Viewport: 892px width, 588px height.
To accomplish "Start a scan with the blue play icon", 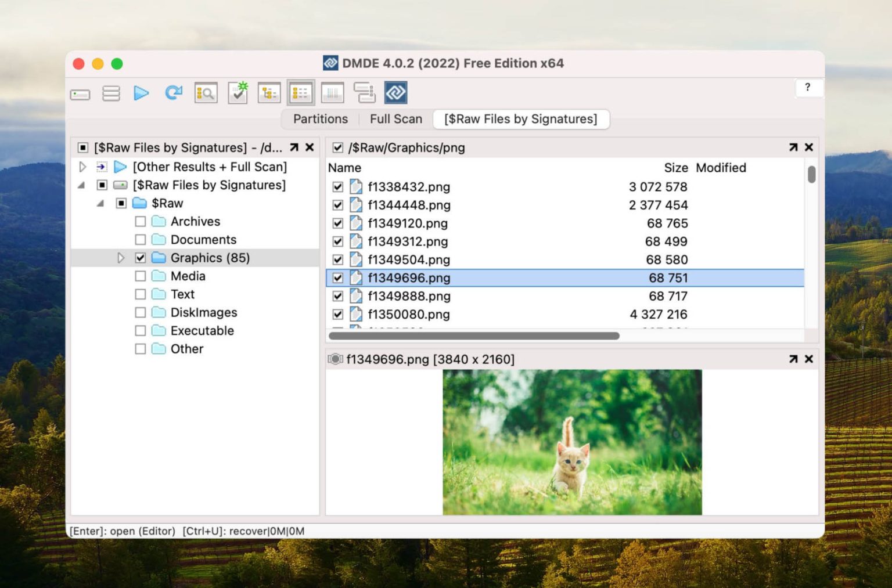I will pos(142,92).
